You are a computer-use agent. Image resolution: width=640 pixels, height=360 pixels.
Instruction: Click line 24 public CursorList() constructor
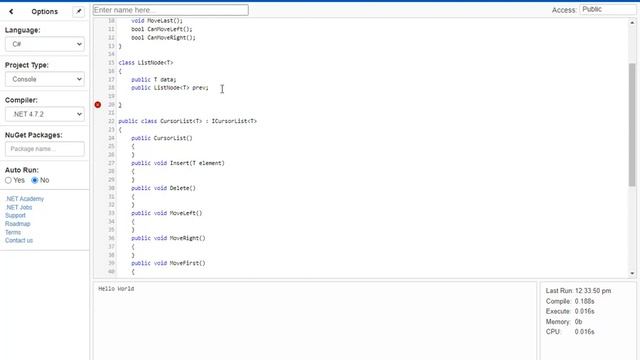tap(162, 138)
